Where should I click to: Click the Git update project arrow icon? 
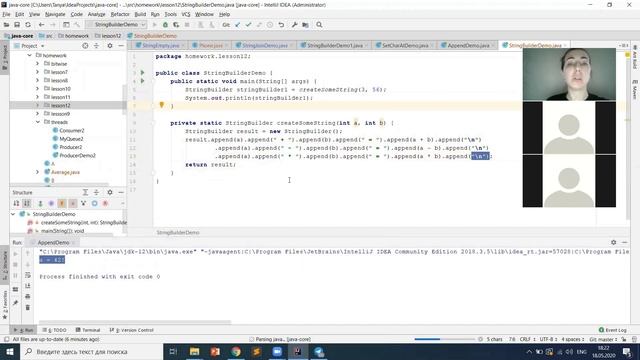coord(238,25)
